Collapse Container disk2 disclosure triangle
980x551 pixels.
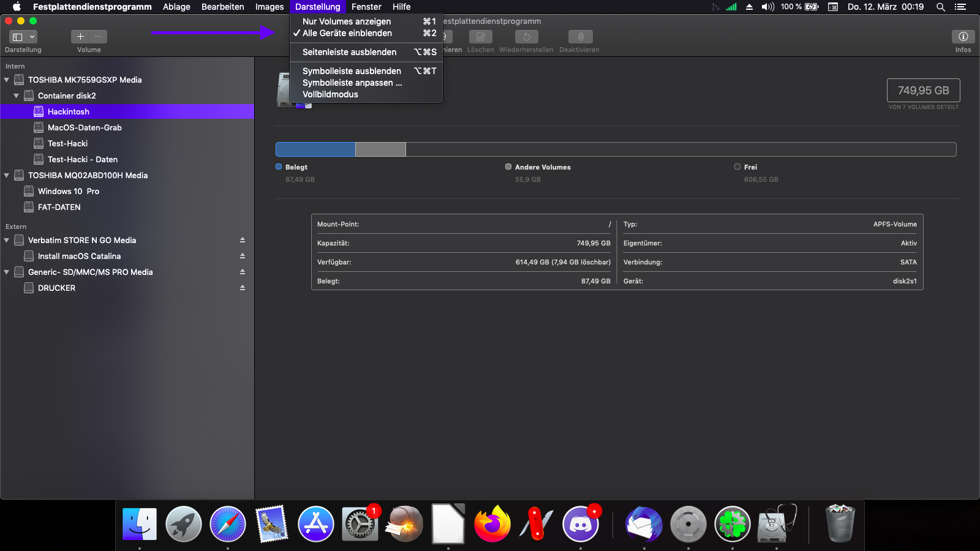[x=17, y=96]
